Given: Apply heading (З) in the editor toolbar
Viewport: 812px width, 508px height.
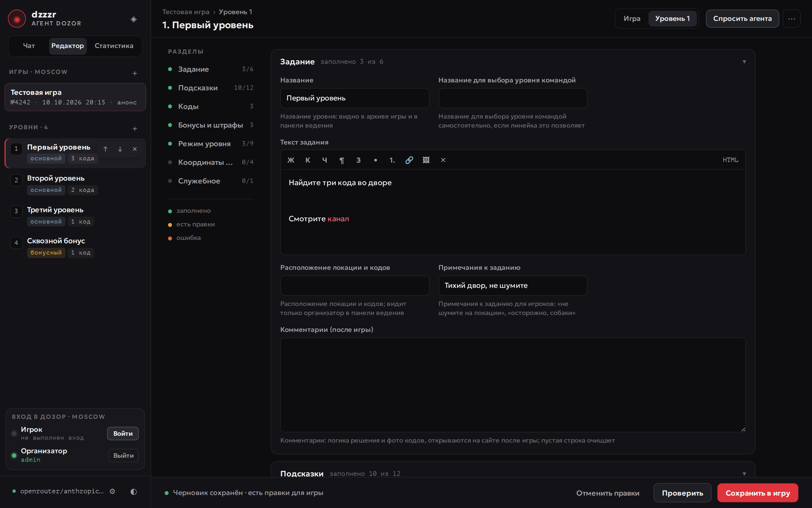Looking at the screenshot, I should [x=358, y=160].
